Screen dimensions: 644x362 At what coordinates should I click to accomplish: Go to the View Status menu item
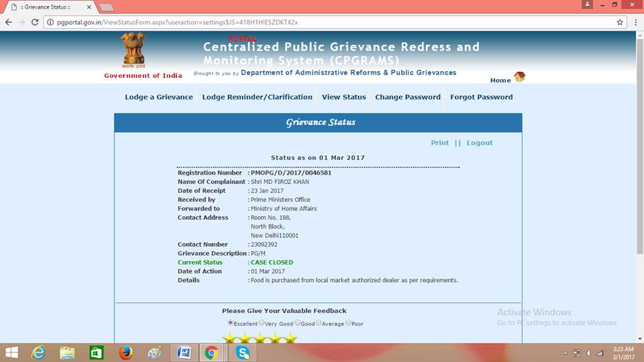(343, 97)
